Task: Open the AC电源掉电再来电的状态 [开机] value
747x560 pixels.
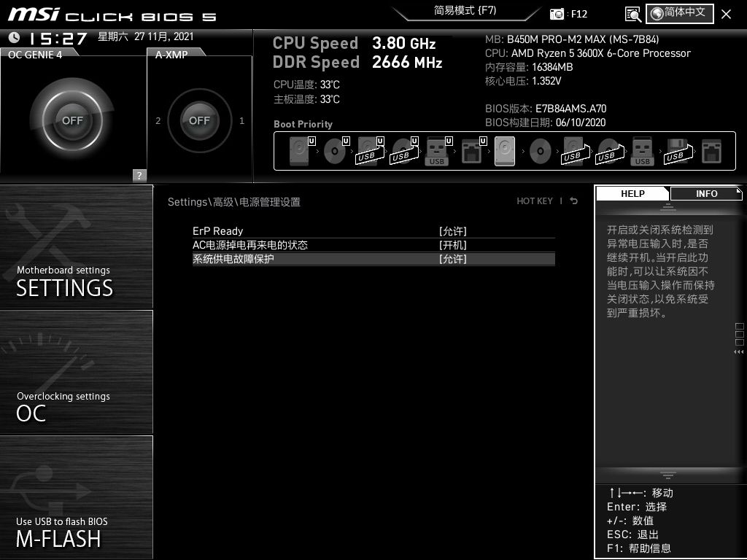Action: [x=452, y=245]
